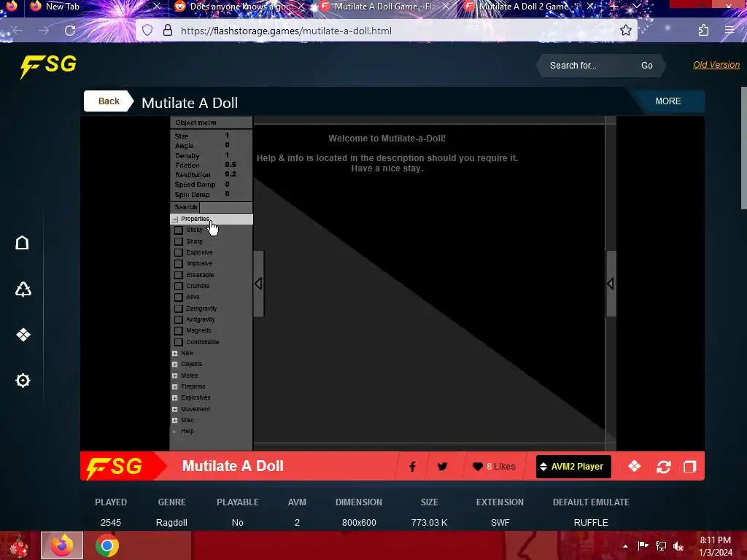Open the Start menu ornament icon
747x560 pixels.
pos(18,545)
